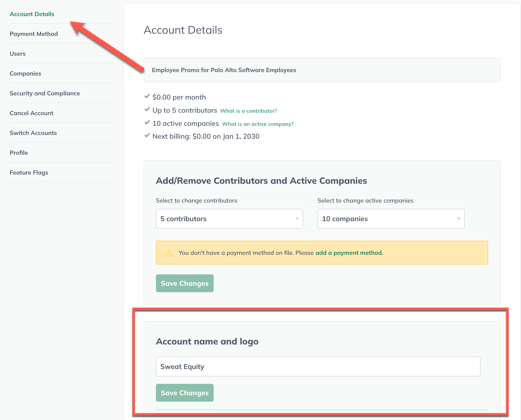This screenshot has height=420, width=521.
Task: Expand the active companies dropdown showing 10 companies
Action: [390, 219]
